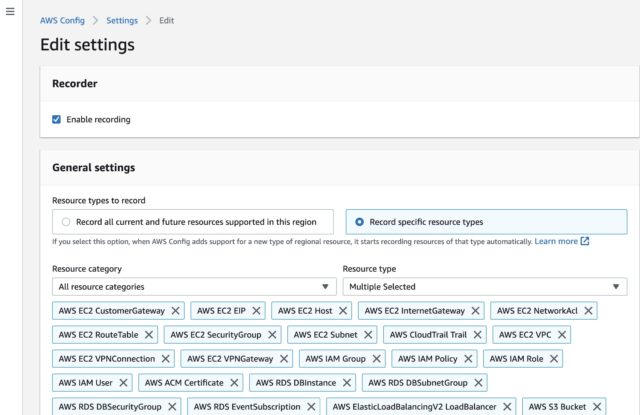Remove the AWS EC2 CustomerGateway tag

(x=176, y=311)
